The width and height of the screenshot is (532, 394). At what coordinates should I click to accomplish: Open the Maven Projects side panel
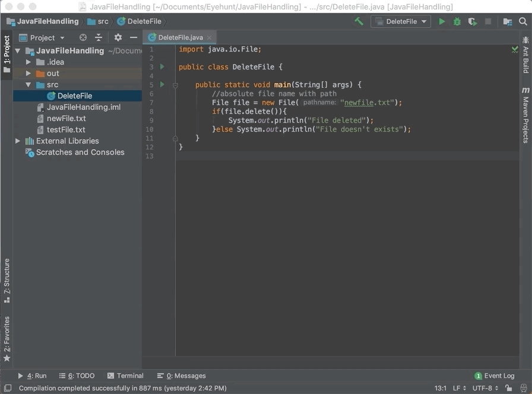[x=525, y=115]
